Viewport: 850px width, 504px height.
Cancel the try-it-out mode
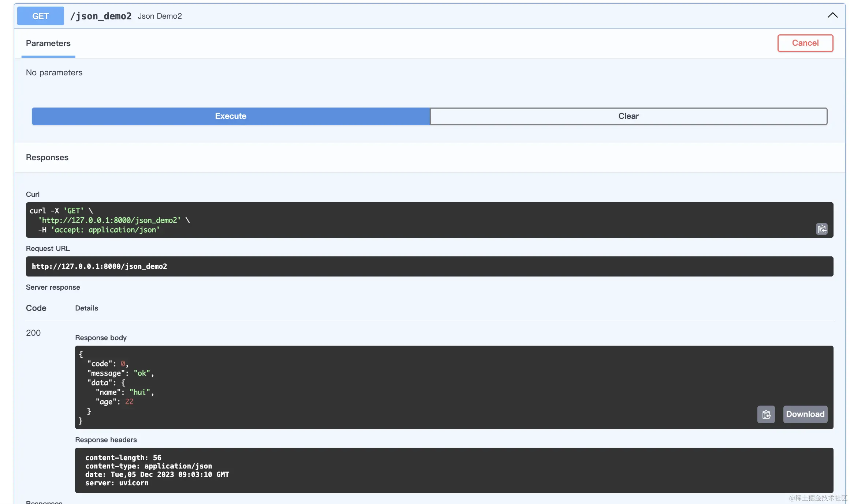pos(805,43)
